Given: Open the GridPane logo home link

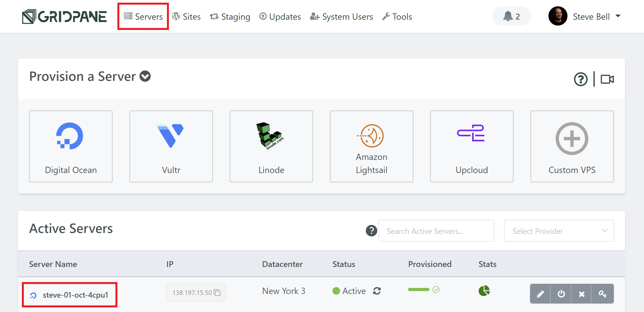Looking at the screenshot, I should (64, 17).
